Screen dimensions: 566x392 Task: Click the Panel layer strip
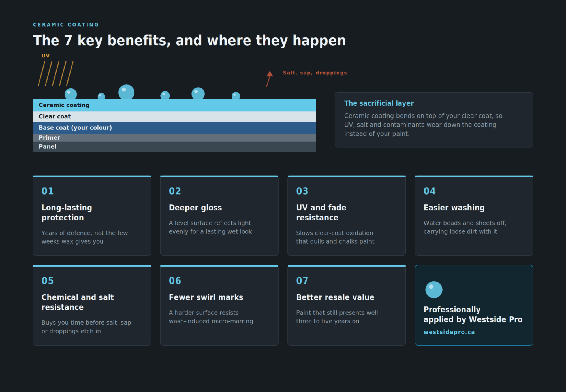tap(174, 147)
